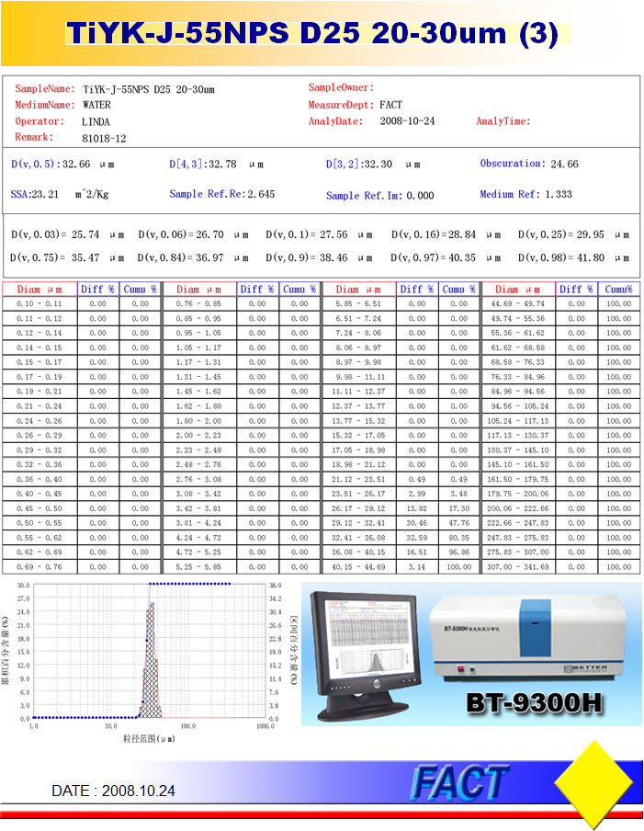Click the diameter cell 44.69 - 49.74

[518, 303]
